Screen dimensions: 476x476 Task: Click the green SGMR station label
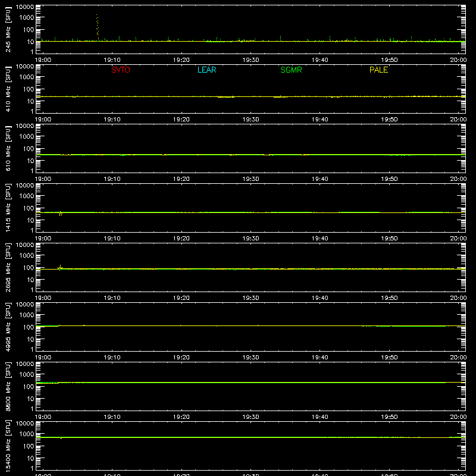(291, 70)
